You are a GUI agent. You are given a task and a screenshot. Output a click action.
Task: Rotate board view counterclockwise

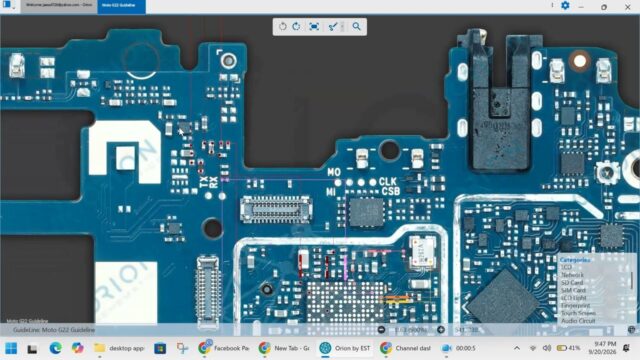click(x=282, y=27)
